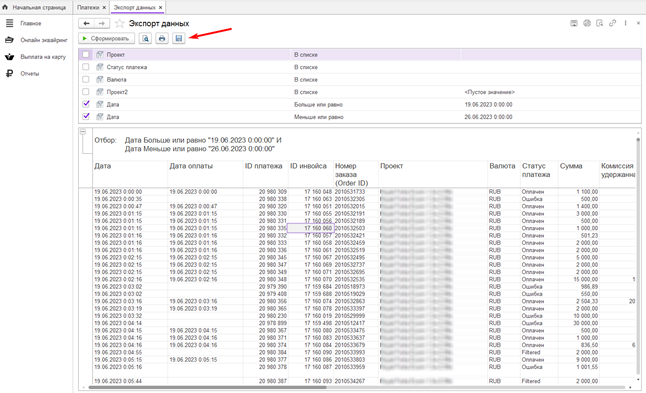Uncheck the Дата Больше или равно checkbox

[x=86, y=104]
